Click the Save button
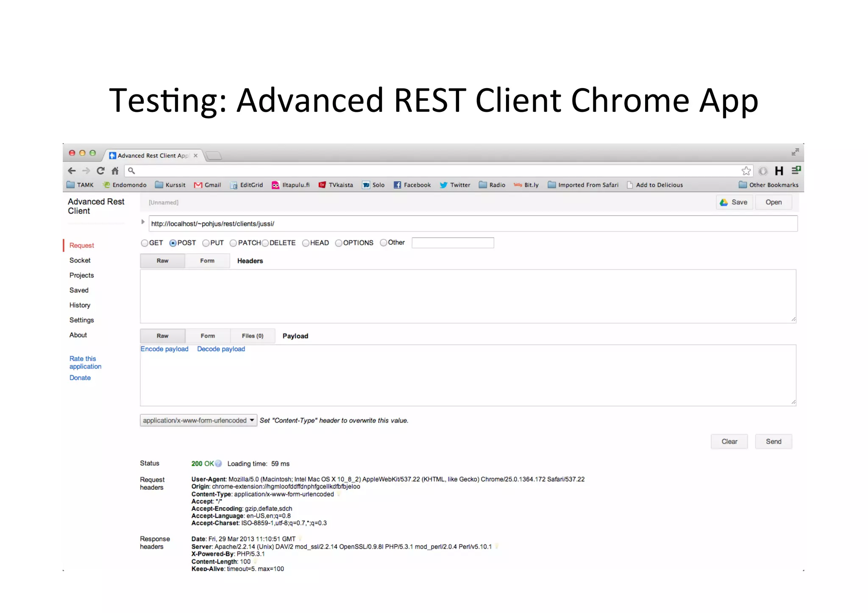Image resolution: width=868 pixels, height=613 pixels. (734, 202)
